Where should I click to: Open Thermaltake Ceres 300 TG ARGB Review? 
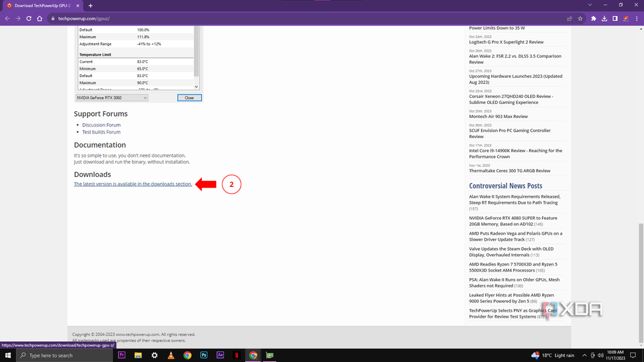[x=510, y=171]
